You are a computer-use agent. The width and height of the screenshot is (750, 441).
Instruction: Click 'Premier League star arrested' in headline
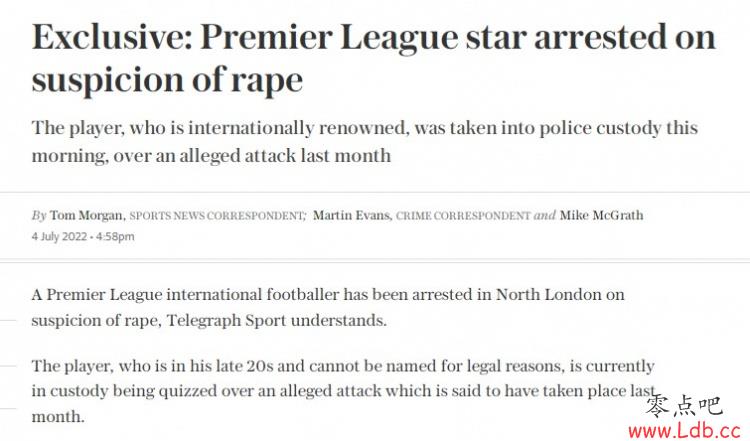[434, 37]
